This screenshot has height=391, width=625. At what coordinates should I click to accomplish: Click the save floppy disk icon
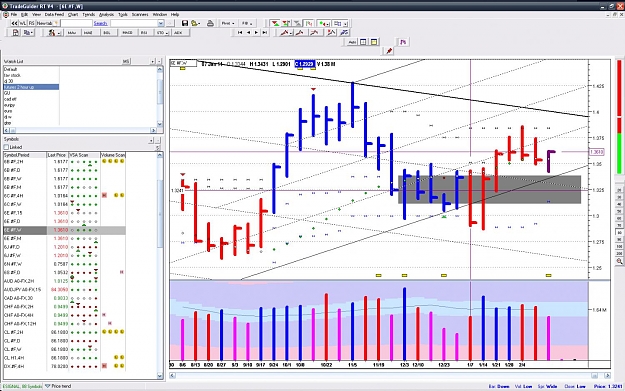click(185, 23)
